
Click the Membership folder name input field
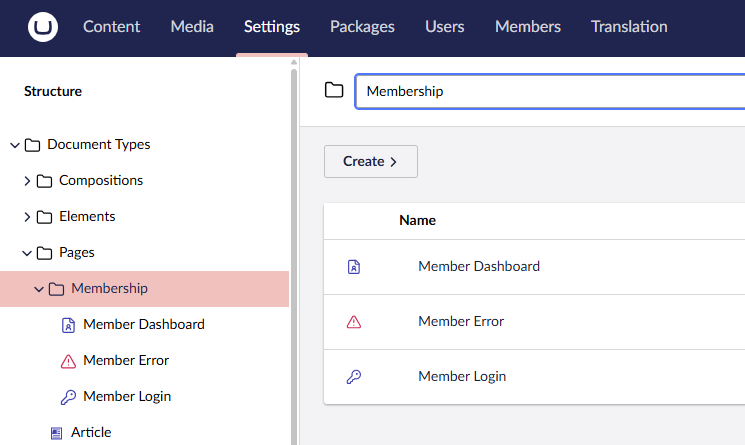pyautogui.click(x=550, y=91)
